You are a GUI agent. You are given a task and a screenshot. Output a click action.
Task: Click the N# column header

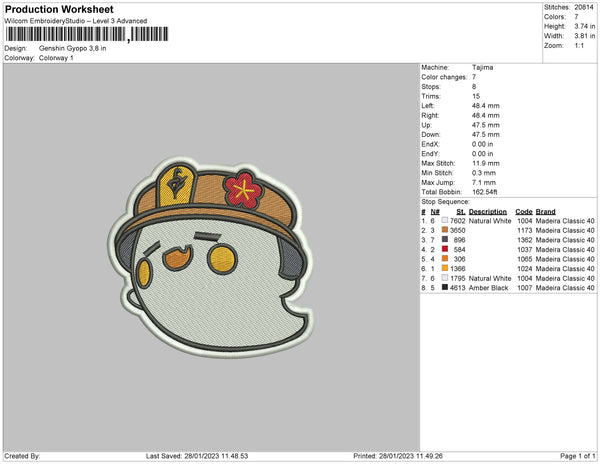click(435, 212)
